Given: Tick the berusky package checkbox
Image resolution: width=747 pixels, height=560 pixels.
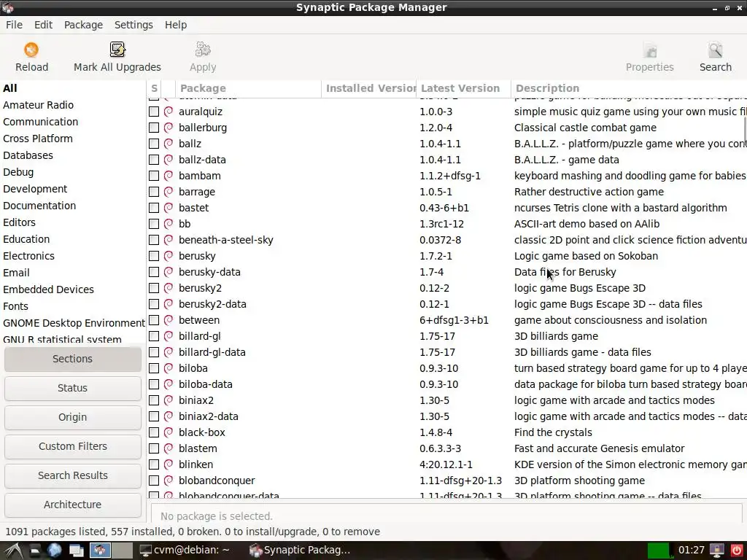Looking at the screenshot, I should coord(154,256).
